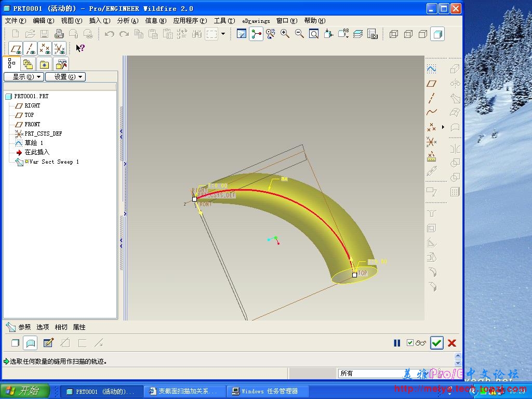Screen dimensions: 532x399
Task: Open the 编辑(E) menu
Action: (44, 21)
